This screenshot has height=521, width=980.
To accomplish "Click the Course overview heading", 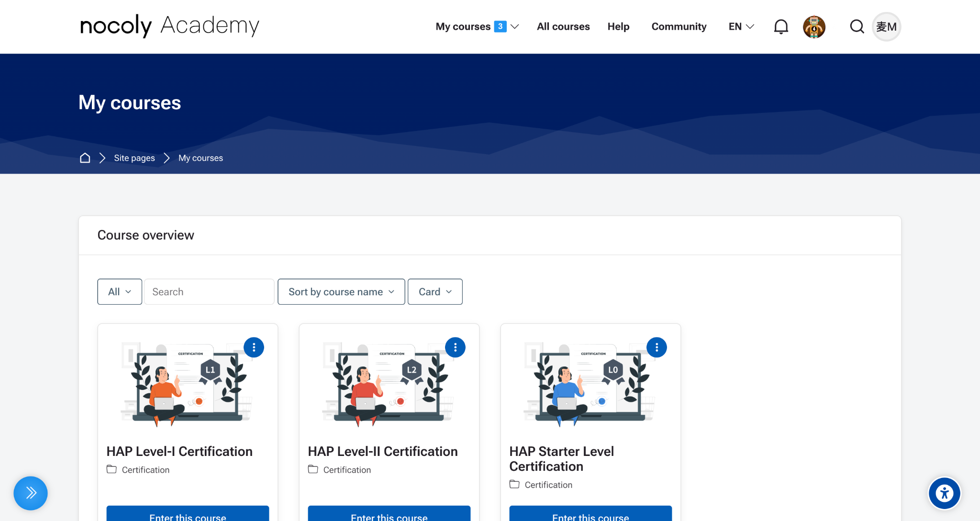I will pos(145,235).
